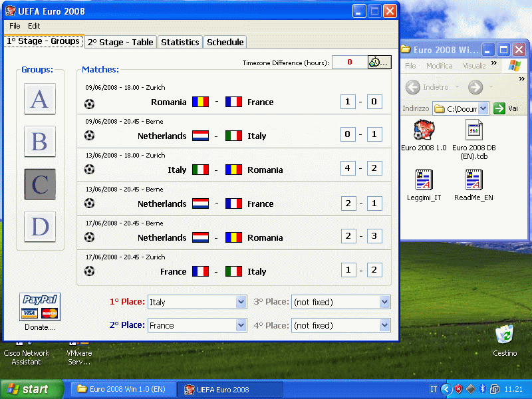
Task: Click the Cestino recycle bin desktop icon
Action: tap(505, 335)
